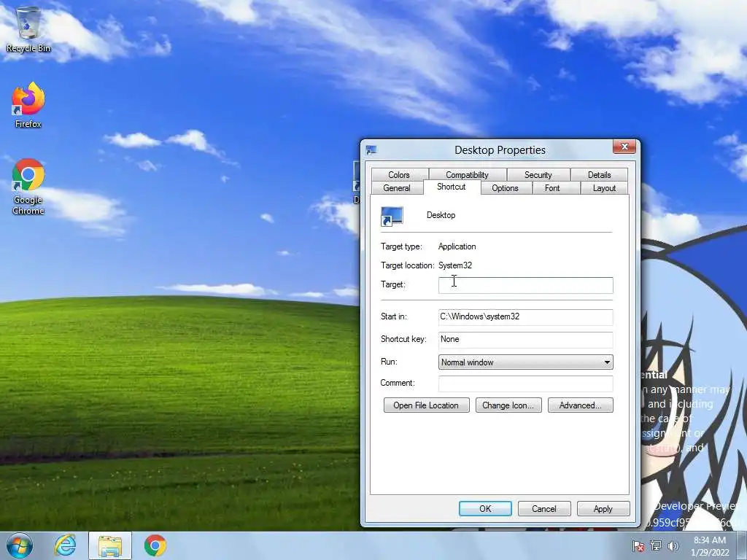The image size is (747, 560).
Task: Expand the Run dropdown arrow
Action: click(607, 362)
